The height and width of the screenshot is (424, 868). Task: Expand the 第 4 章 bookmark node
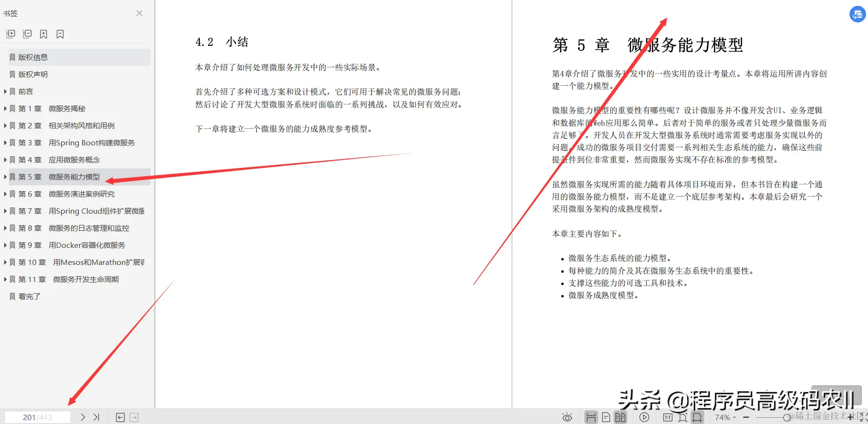(5, 160)
